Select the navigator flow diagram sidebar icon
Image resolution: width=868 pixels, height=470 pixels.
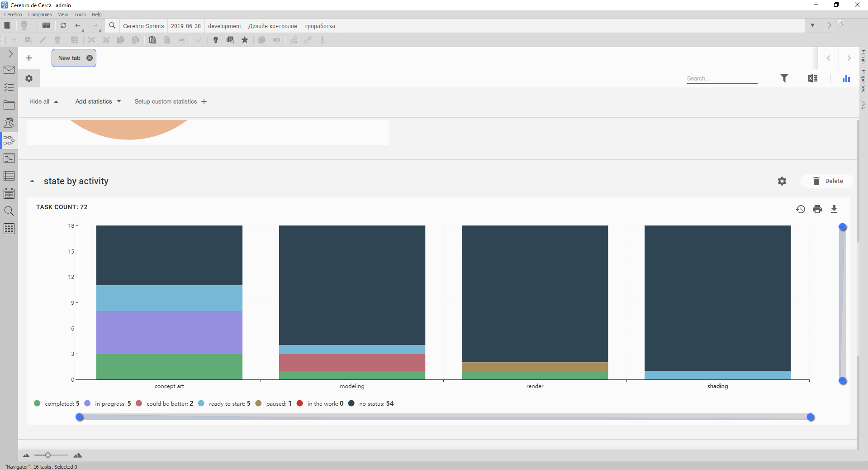click(x=9, y=140)
